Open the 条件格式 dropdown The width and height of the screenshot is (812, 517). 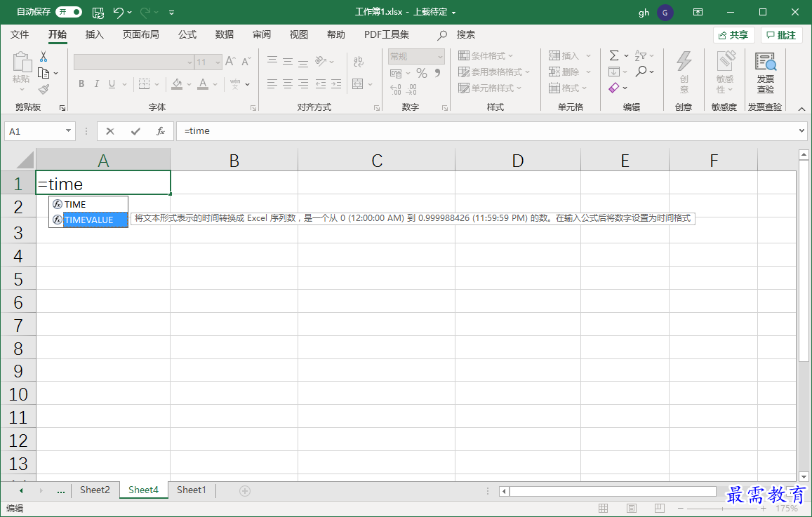click(x=486, y=55)
